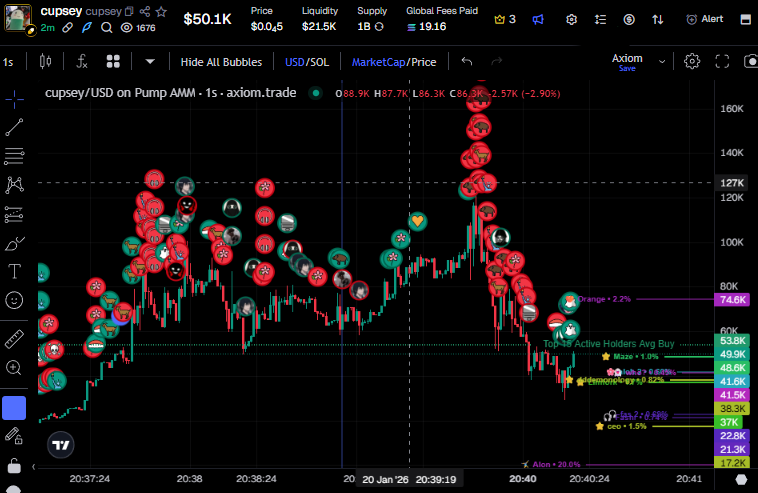Open the list layout icon in header
Screen dimensions: 758x493
click(600, 19)
